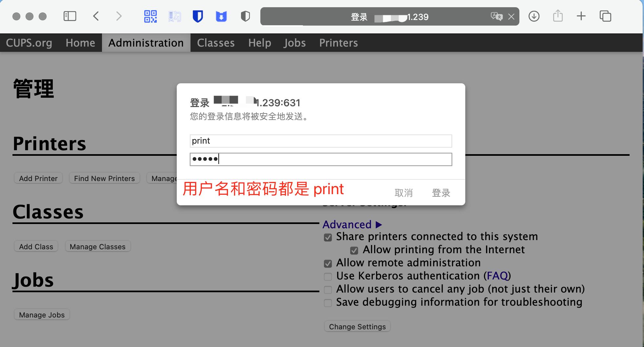644x347 pixels.
Task: Click the forward navigation arrow
Action: pyautogui.click(x=118, y=16)
